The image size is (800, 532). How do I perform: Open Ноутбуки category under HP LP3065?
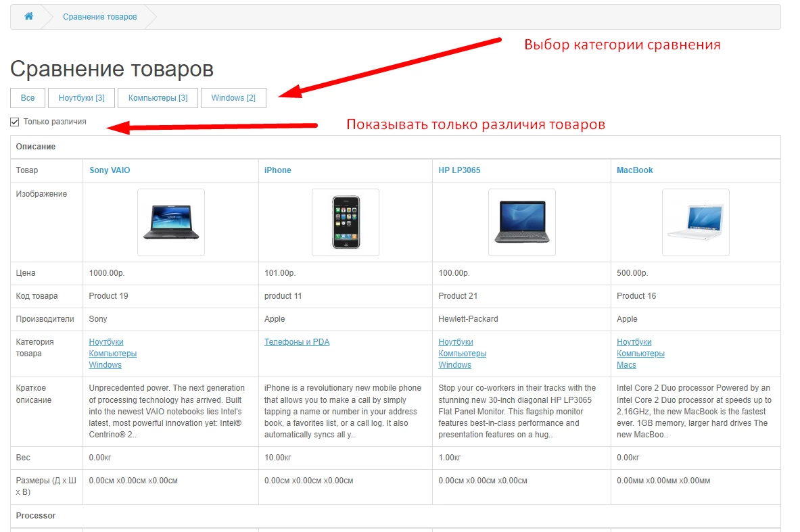click(456, 342)
